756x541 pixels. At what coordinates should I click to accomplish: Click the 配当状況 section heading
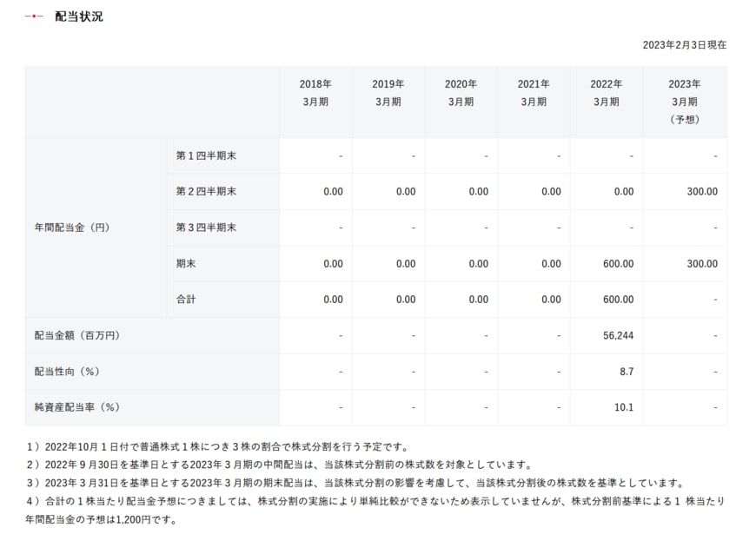[x=78, y=16]
